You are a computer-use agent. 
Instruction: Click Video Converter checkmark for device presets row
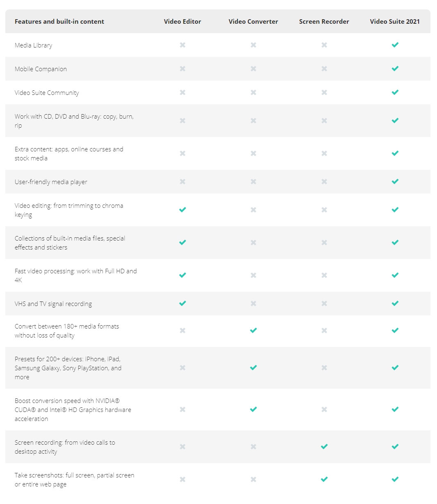click(x=254, y=368)
